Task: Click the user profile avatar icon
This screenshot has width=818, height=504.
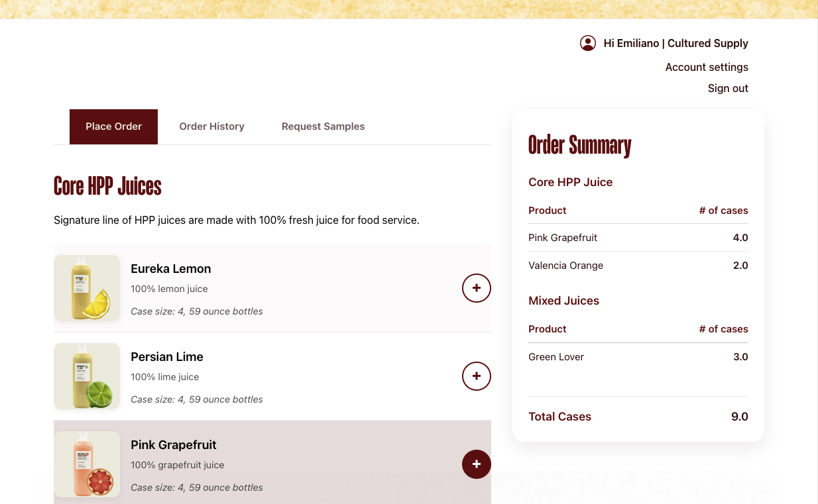Action: click(x=587, y=43)
